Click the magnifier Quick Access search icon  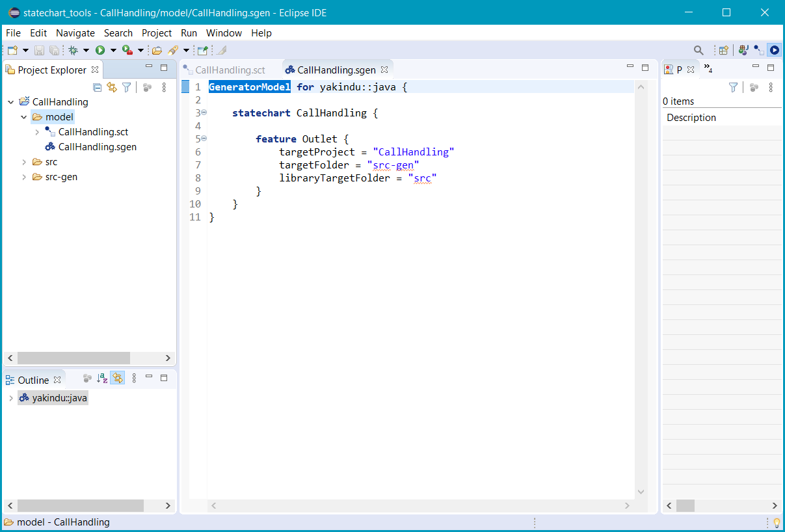[699, 50]
